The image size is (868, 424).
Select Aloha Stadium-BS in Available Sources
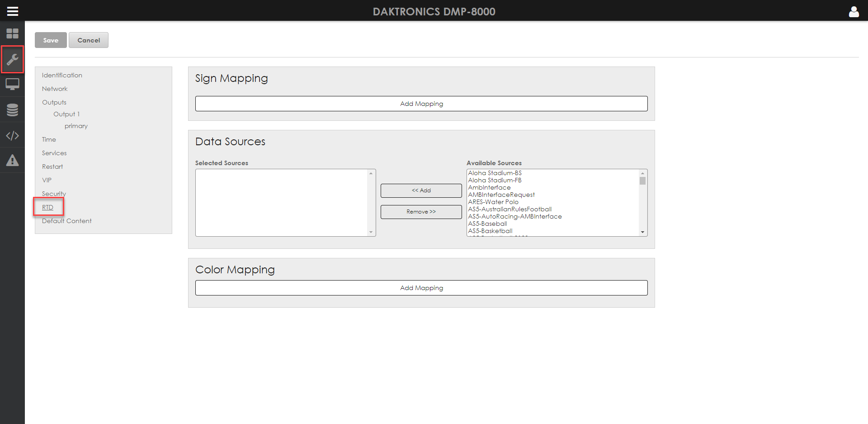tap(495, 173)
